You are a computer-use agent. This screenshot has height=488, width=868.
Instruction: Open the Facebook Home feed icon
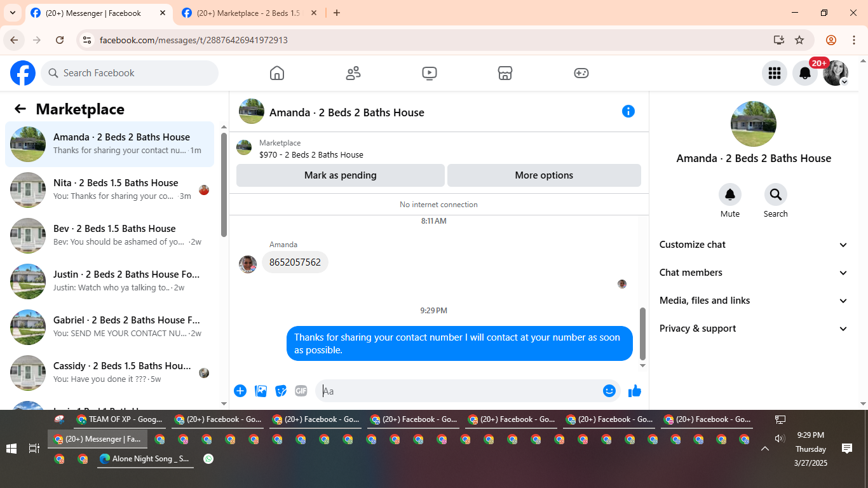(277, 73)
